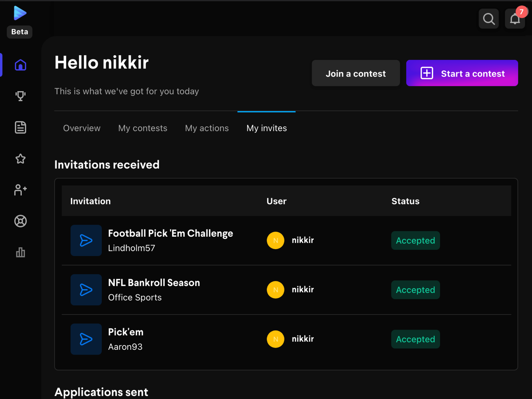Click the Pick'em invitation paper-plane icon
The image size is (532, 399).
coord(86,339)
